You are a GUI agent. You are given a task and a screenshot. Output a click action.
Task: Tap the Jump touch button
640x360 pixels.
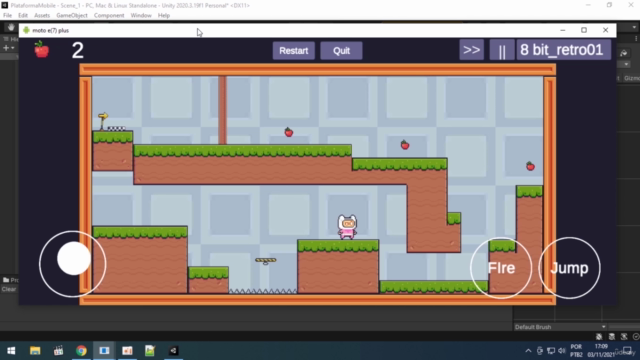pos(569,268)
